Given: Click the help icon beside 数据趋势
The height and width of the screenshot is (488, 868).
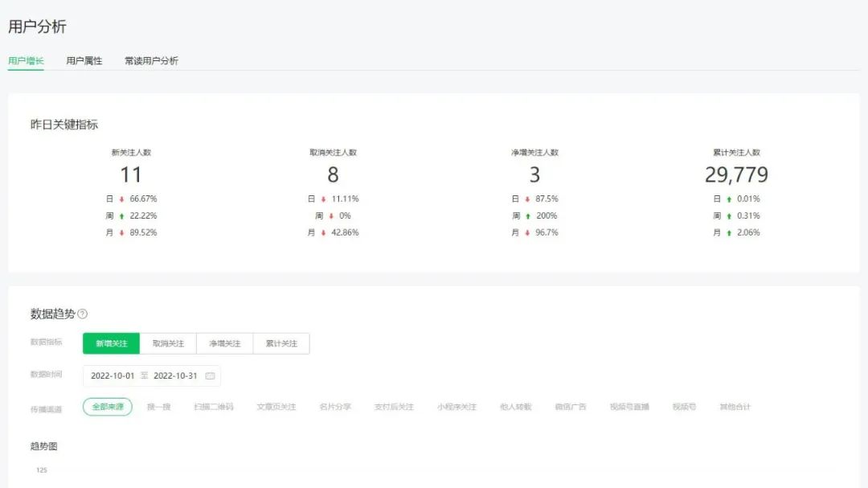Looking at the screenshot, I should (82, 314).
